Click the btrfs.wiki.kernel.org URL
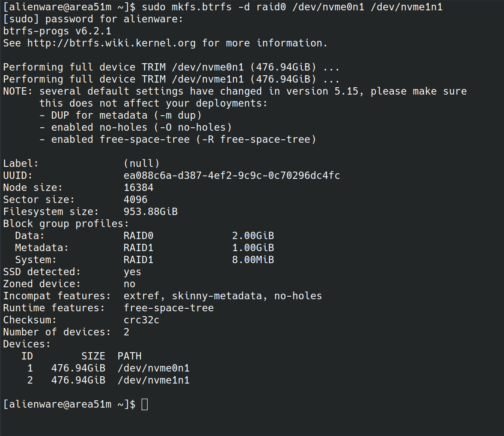 [111, 43]
